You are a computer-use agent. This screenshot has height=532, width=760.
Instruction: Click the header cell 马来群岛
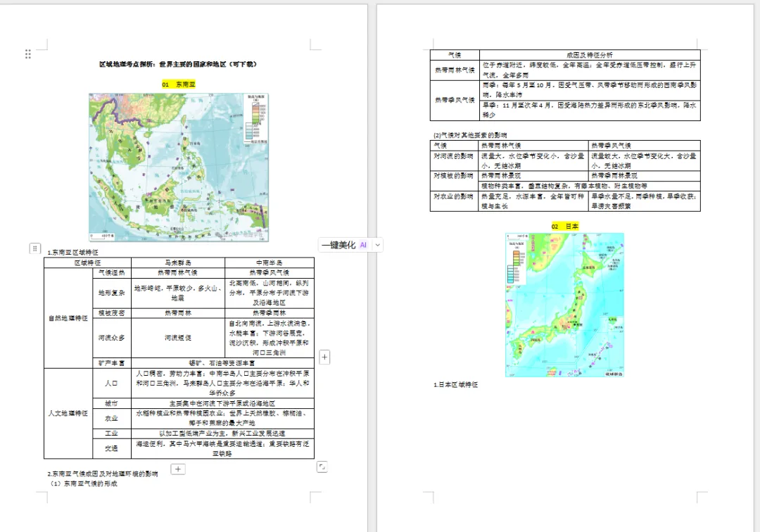click(x=178, y=262)
